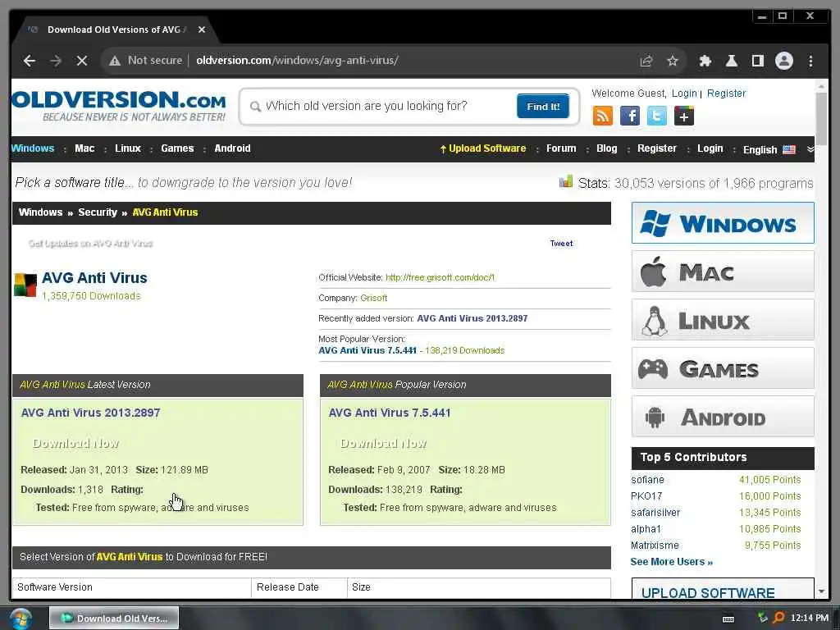Select the Linux nav menu item
This screenshot has width=840, height=630.
[127, 148]
